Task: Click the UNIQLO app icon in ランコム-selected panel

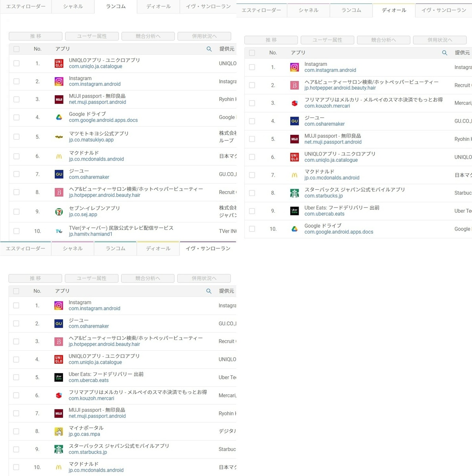Action: click(x=59, y=63)
